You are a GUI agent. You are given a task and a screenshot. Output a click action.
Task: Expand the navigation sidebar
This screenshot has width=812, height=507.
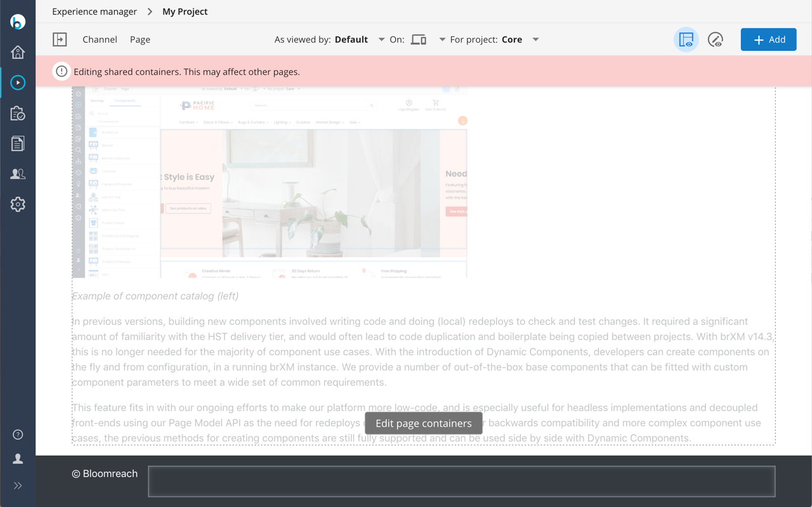(18, 486)
